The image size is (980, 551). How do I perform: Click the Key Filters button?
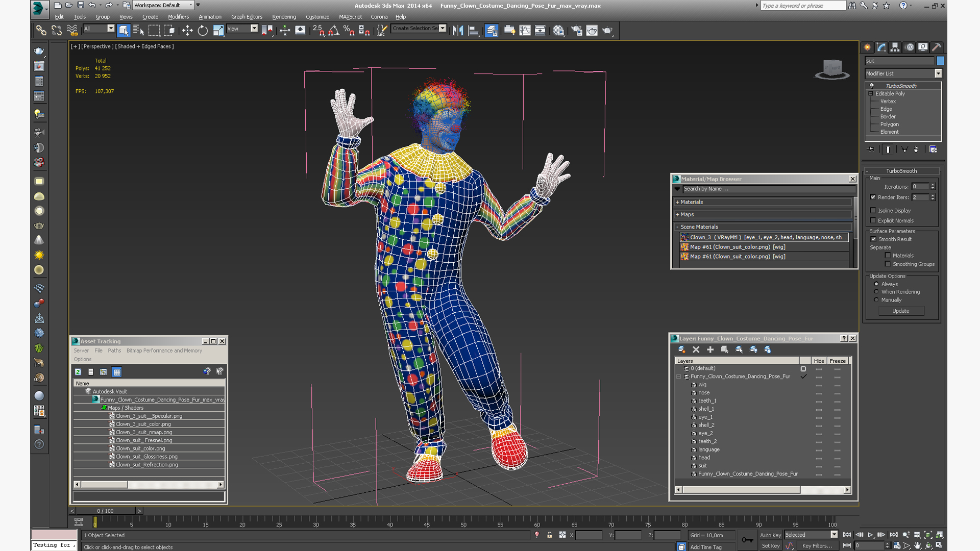(817, 545)
